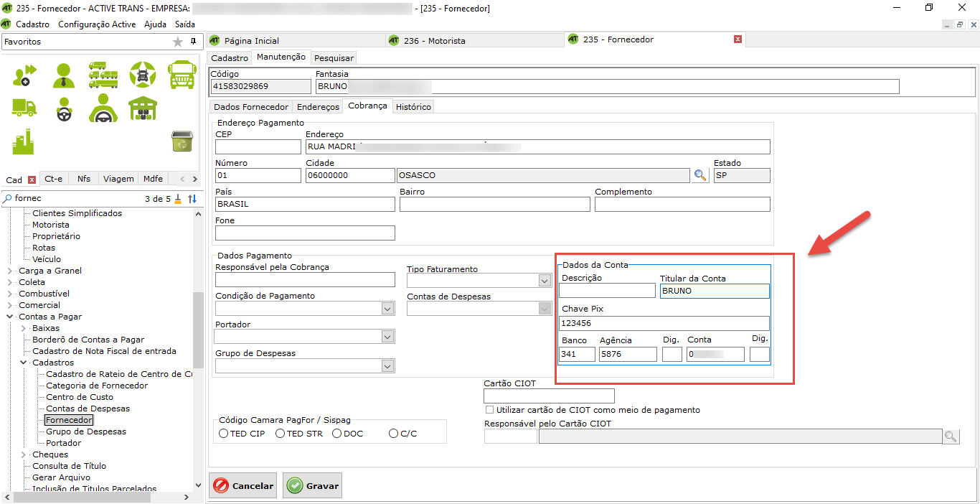This screenshot has width=980, height=504.
Task: Enable 'Utilizar cartão de CIOT' checkbox
Action: [490, 410]
